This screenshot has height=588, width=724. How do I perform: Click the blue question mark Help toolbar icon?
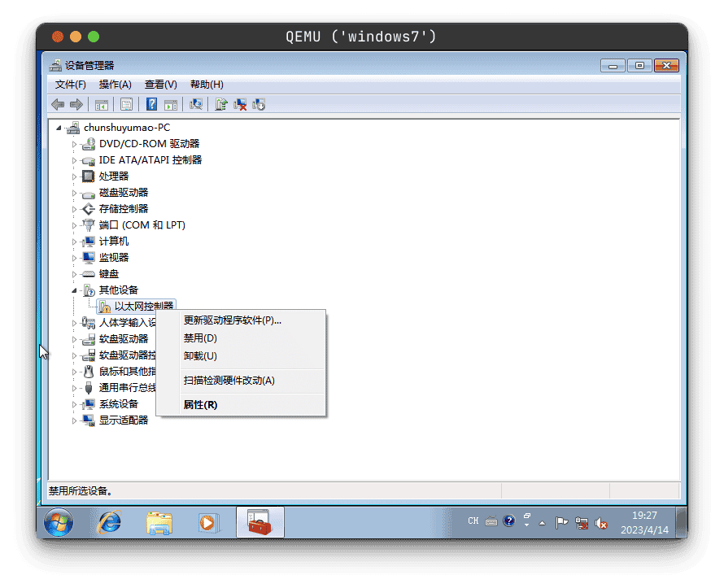tap(151, 104)
